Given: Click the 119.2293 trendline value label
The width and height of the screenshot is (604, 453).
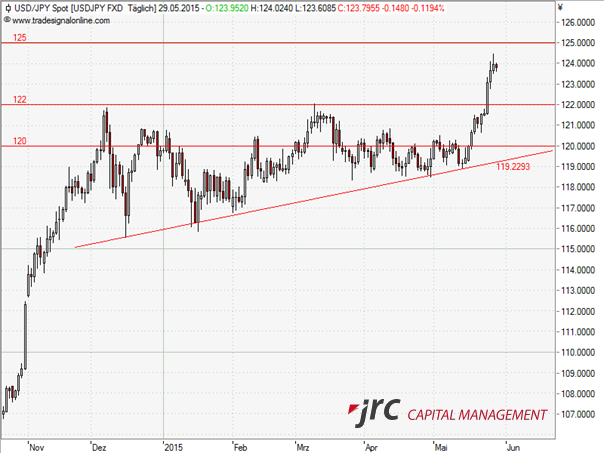Looking at the screenshot, I should pyautogui.click(x=513, y=166).
